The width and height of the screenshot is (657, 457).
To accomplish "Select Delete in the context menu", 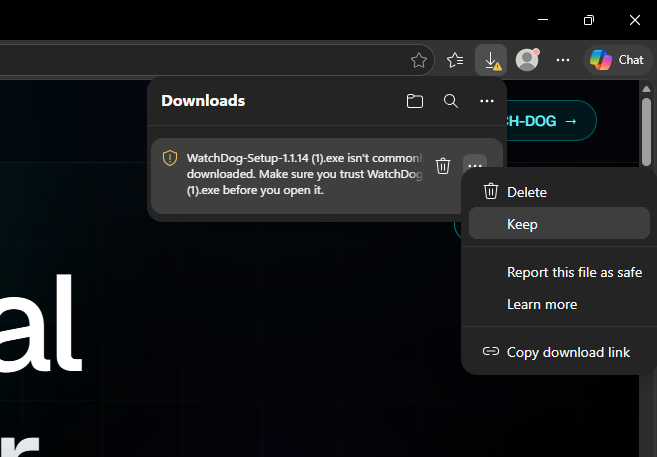I will [x=559, y=192].
